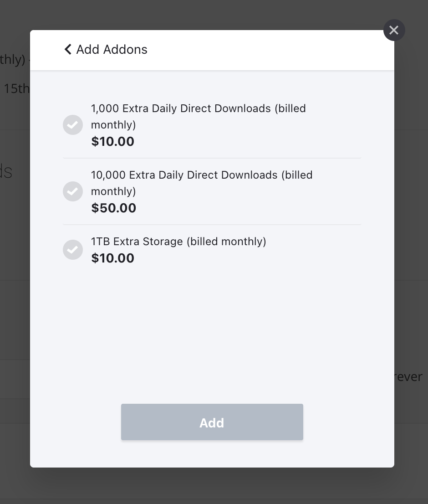Viewport: 428px width, 504px height.
Task: Click the partial "15th" text behind the dialog
Action: [16, 88]
